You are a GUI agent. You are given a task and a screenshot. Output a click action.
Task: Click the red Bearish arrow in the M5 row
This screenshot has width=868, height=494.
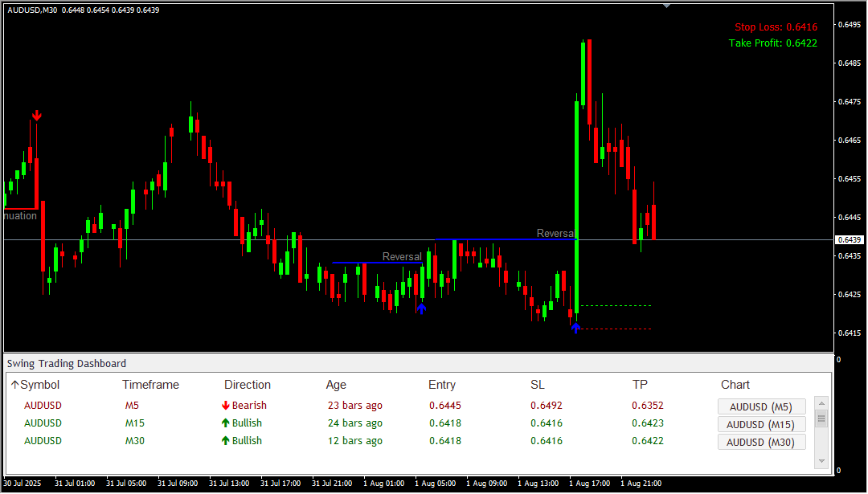tap(226, 406)
